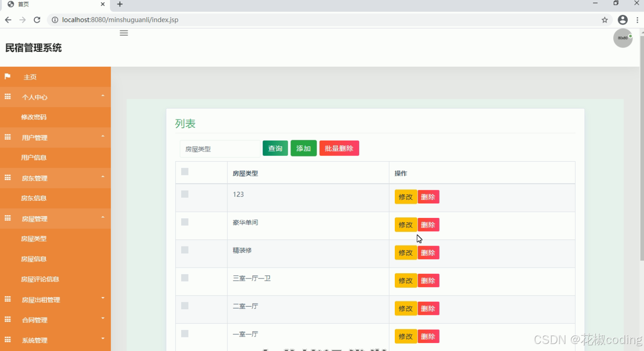This screenshot has width=644, height=351.
Task: Open the Chrome three-dot menu
Action: 637,20
